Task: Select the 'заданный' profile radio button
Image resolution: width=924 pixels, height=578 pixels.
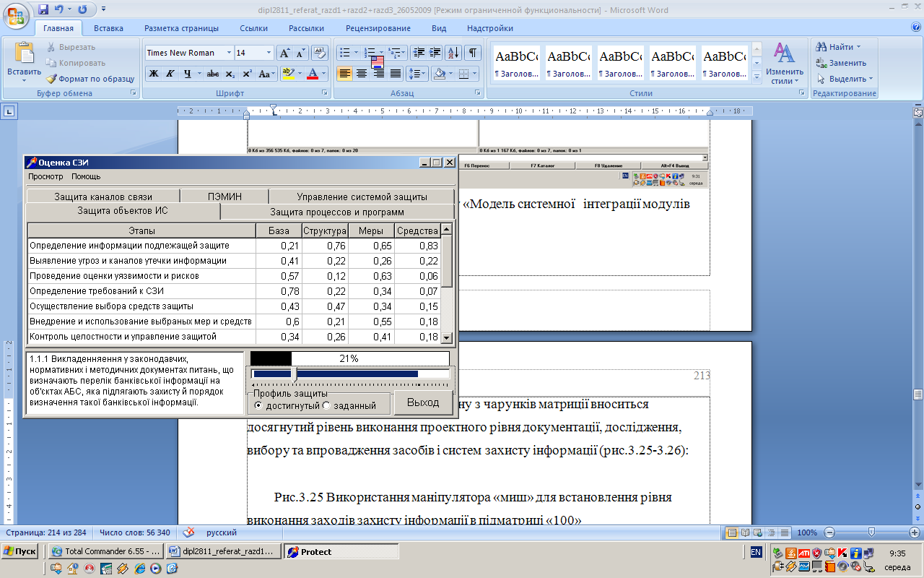Action: coord(326,405)
